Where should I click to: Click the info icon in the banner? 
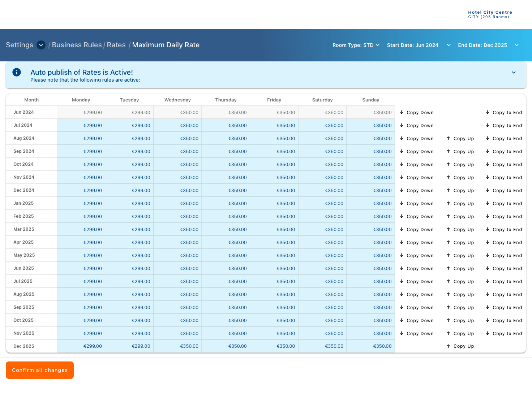pyautogui.click(x=17, y=72)
